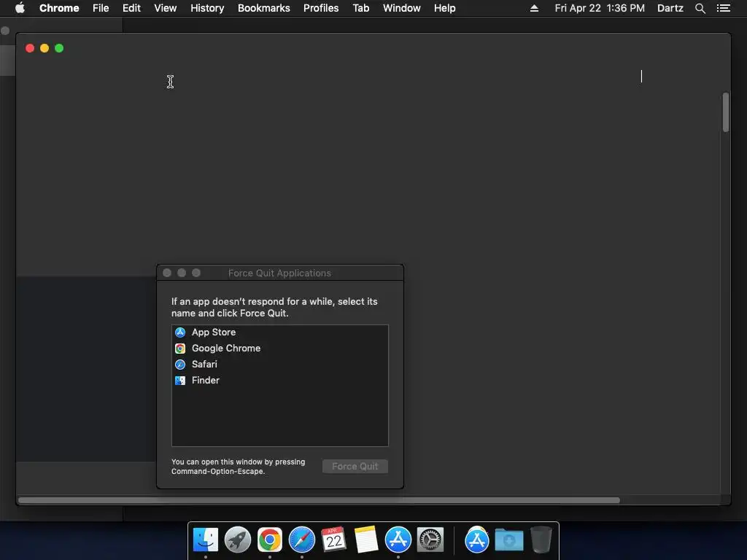747x560 pixels.
Task: Select Finder in Force Quit list
Action: point(279,381)
